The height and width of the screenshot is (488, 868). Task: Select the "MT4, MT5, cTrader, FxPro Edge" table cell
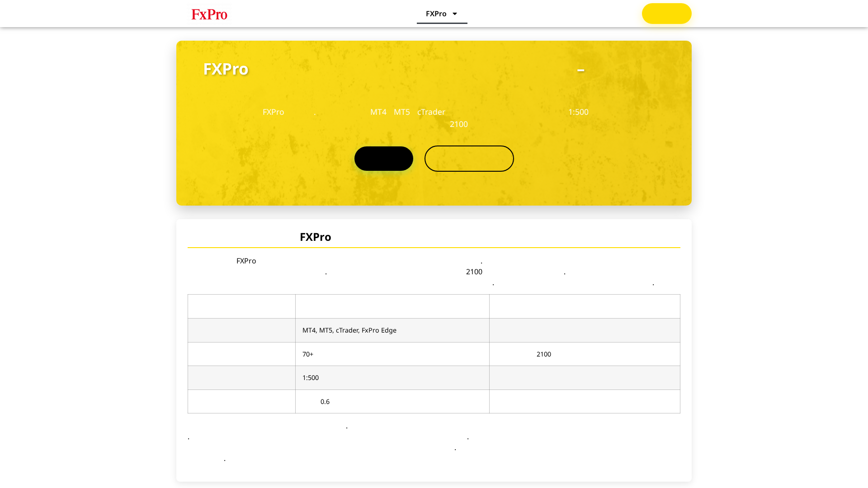[349, 330]
